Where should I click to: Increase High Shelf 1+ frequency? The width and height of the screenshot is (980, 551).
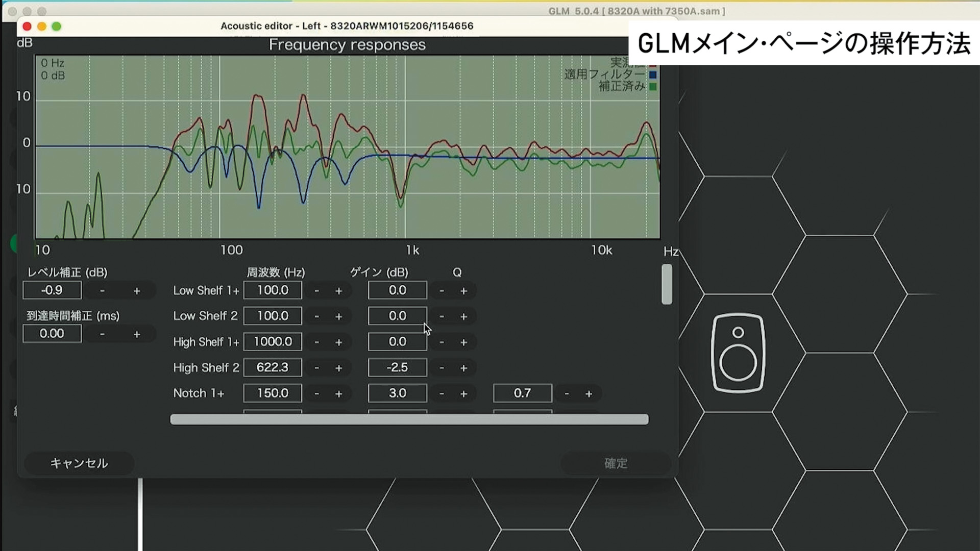coord(338,342)
